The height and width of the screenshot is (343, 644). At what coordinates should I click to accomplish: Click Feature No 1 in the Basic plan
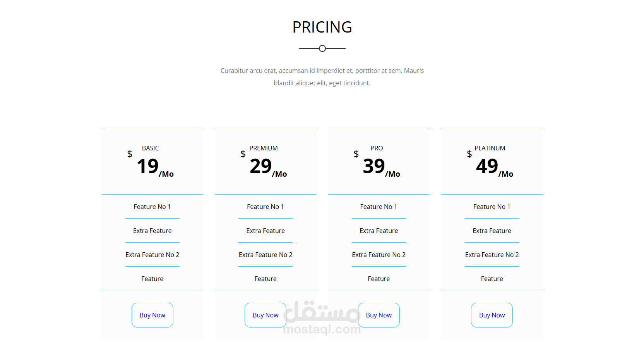152,207
